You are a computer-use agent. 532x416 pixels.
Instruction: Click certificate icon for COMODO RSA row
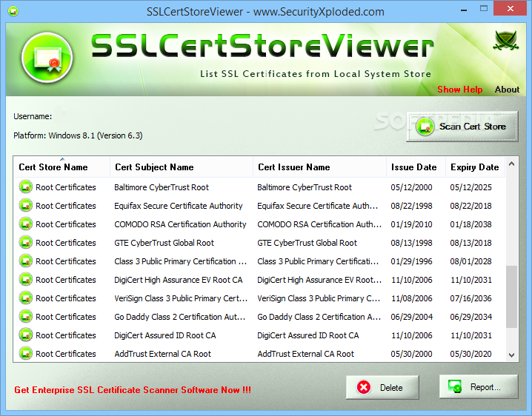click(x=25, y=224)
